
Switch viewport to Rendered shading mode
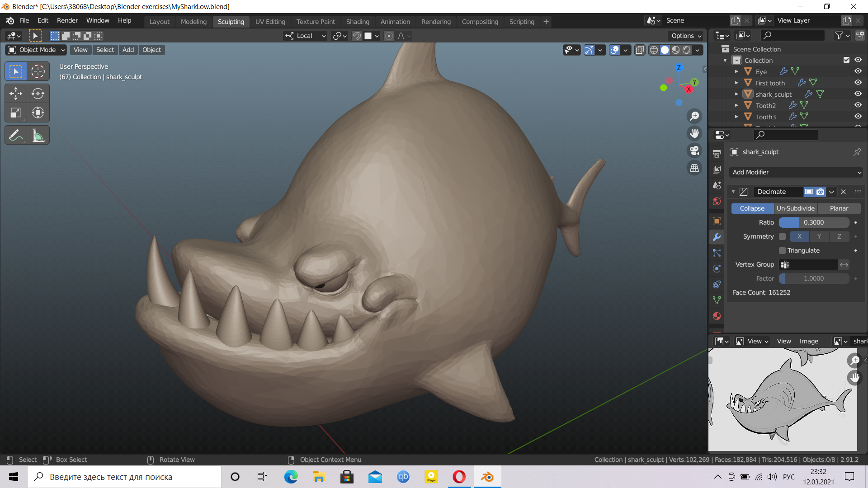pos(687,50)
